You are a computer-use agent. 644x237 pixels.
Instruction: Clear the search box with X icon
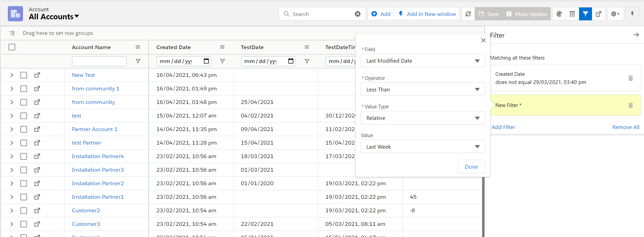(357, 14)
